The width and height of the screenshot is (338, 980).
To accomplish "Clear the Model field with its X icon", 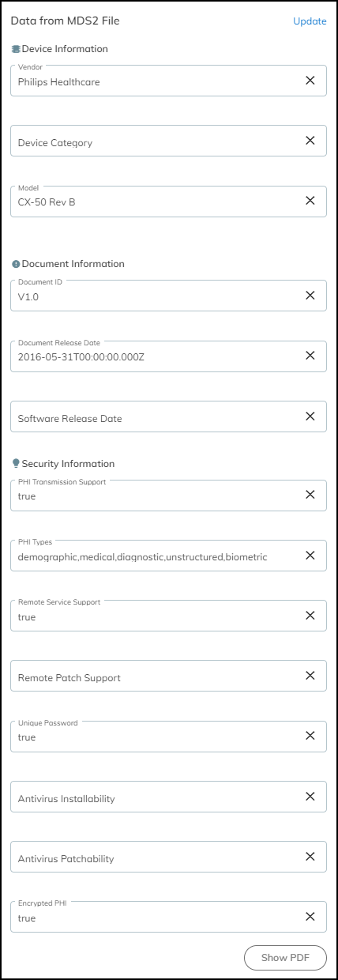I will point(310,201).
